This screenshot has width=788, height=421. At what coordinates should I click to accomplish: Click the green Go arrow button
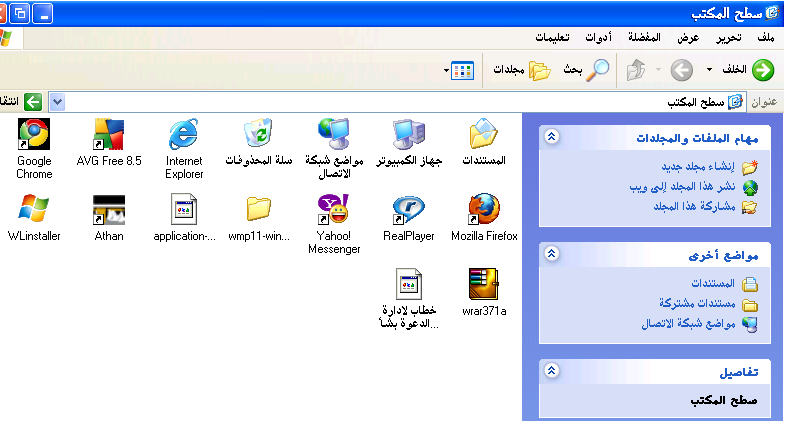(x=33, y=102)
